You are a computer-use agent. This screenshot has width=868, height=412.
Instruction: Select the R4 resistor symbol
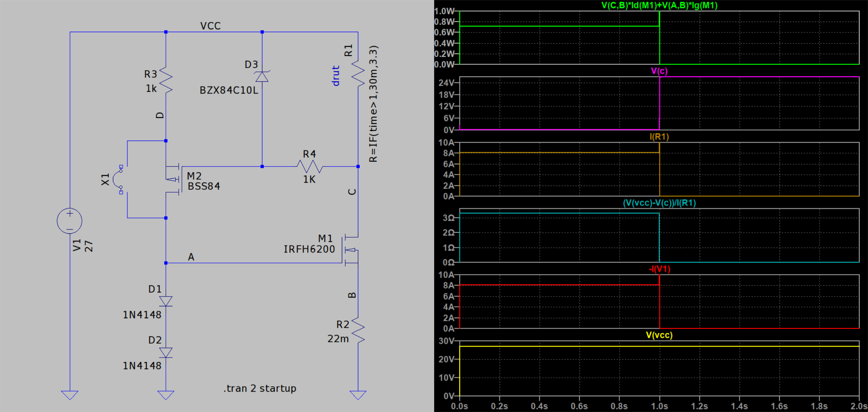click(x=310, y=166)
